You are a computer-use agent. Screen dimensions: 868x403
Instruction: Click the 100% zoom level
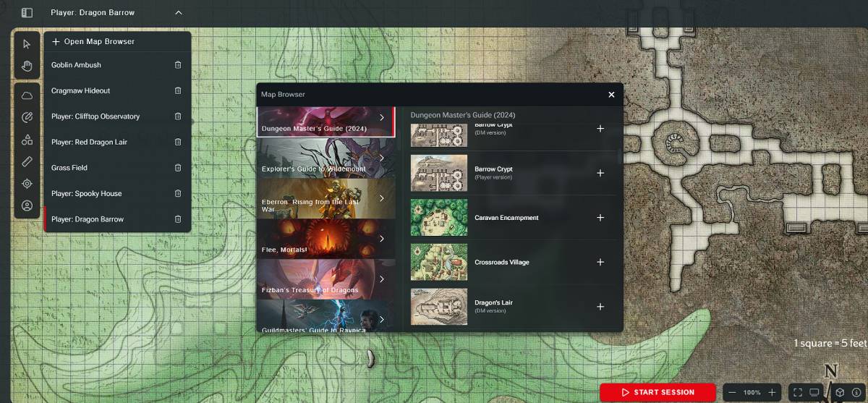tap(752, 392)
